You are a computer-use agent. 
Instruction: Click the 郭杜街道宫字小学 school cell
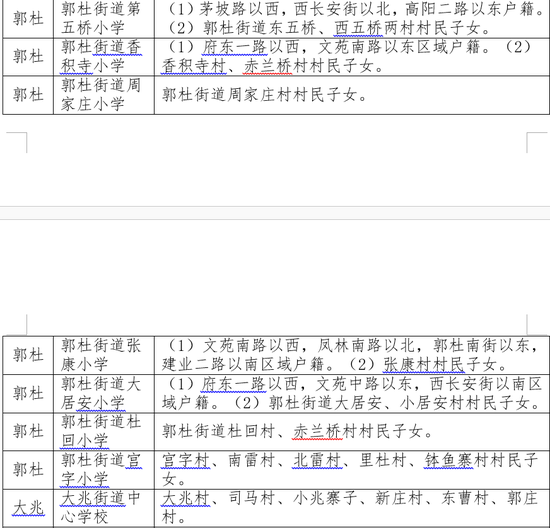coord(104,470)
